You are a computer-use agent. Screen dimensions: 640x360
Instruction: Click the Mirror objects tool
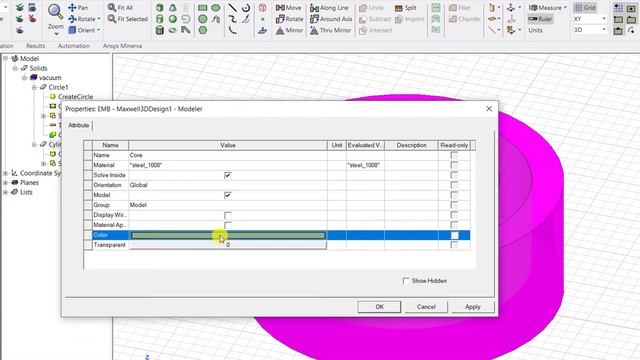(289, 30)
